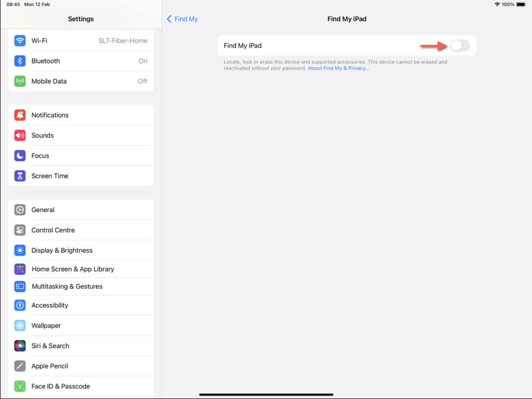Tap the Screen Time hourglass icon
532x399 pixels.
click(x=20, y=176)
